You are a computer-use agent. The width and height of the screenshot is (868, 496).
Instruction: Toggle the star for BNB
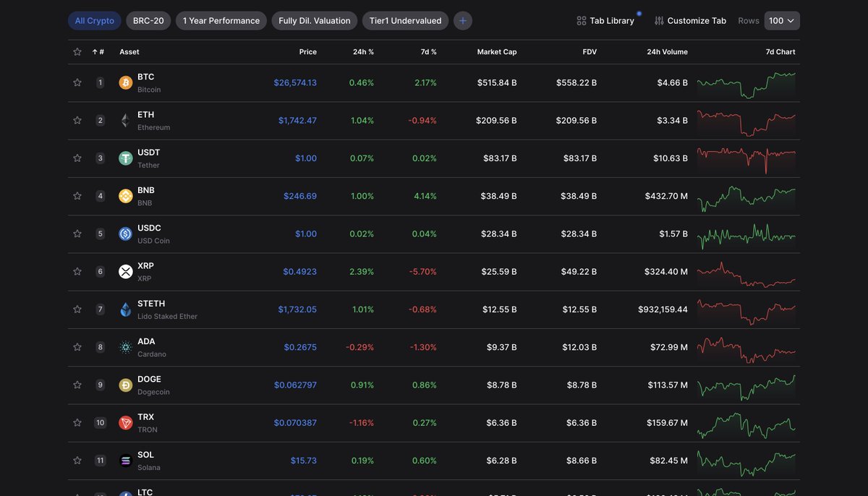click(x=77, y=196)
